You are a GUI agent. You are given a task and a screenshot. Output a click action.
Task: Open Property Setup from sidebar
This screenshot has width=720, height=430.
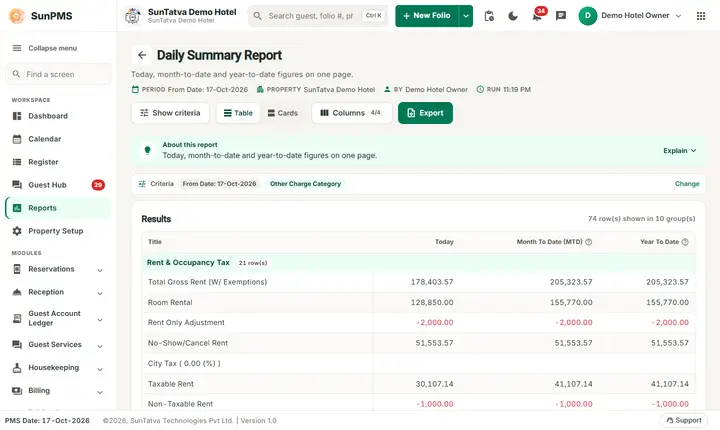coord(58,231)
